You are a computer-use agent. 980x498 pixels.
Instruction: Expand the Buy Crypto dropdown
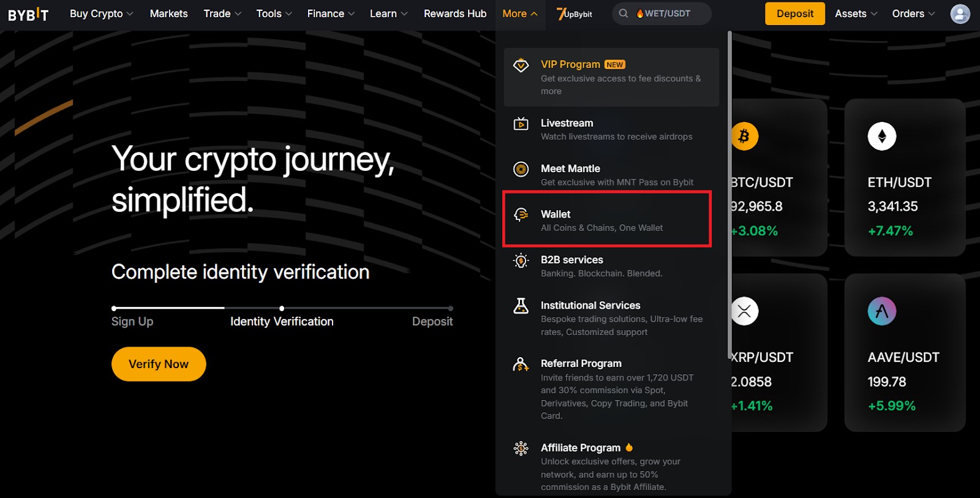[101, 13]
